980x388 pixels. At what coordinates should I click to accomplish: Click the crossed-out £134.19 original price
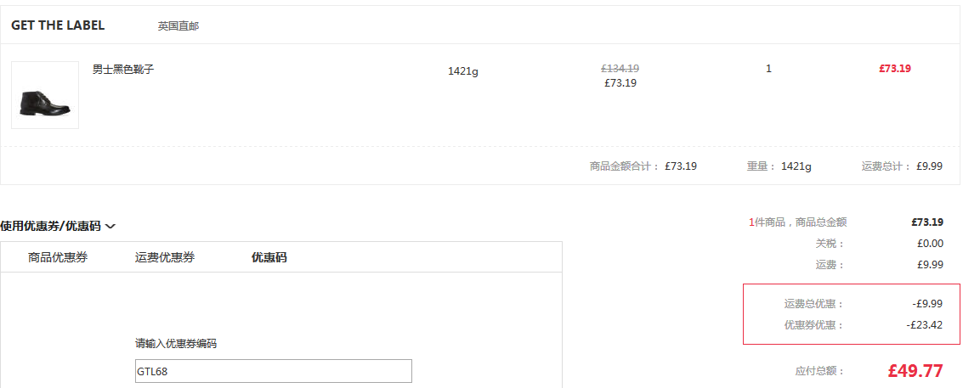pos(620,69)
